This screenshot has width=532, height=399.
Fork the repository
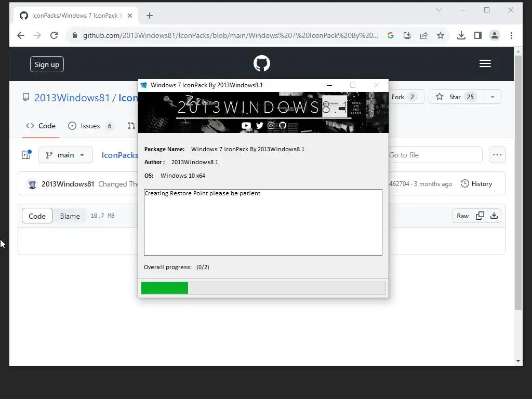tap(405, 97)
